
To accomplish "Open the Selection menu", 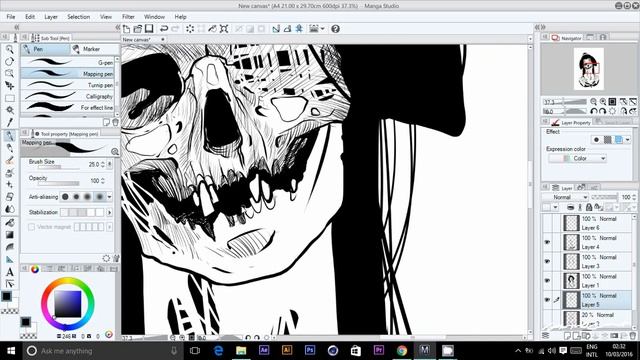I will [78, 17].
